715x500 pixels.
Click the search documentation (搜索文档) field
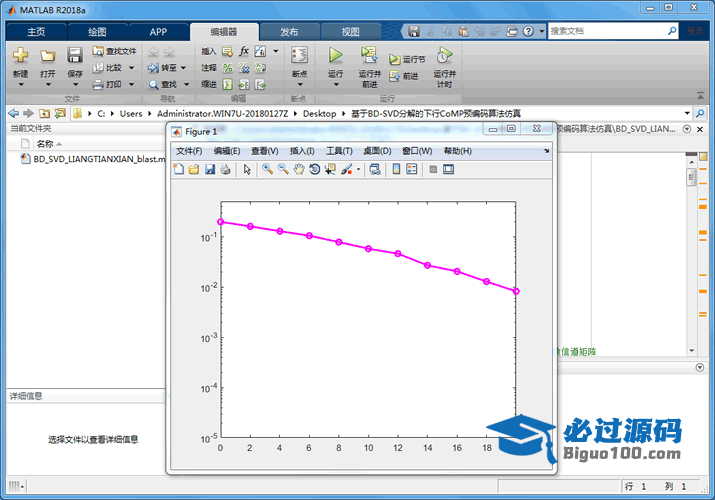(613, 31)
